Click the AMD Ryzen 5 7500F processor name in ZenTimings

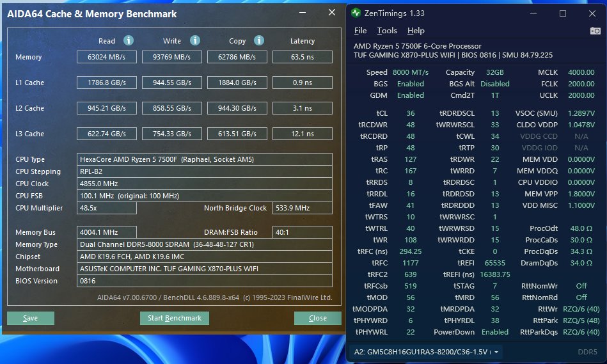(417, 46)
